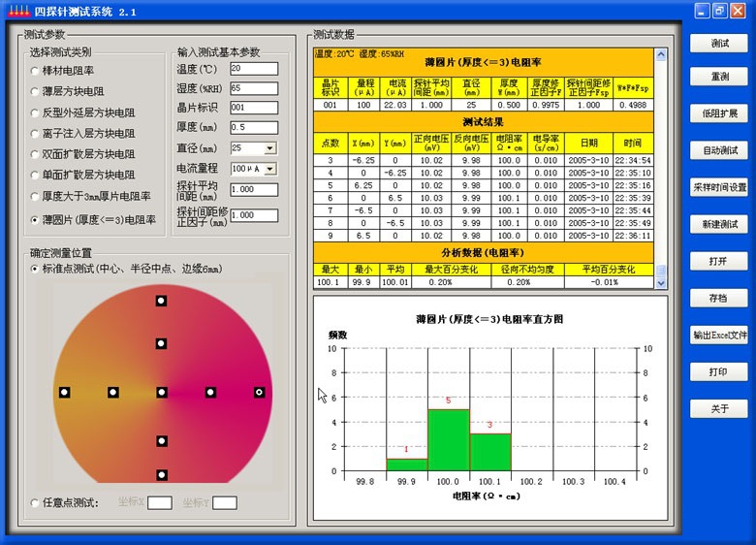Click the 厚度 thickness input field
The width and height of the screenshot is (756, 545).
(253, 128)
